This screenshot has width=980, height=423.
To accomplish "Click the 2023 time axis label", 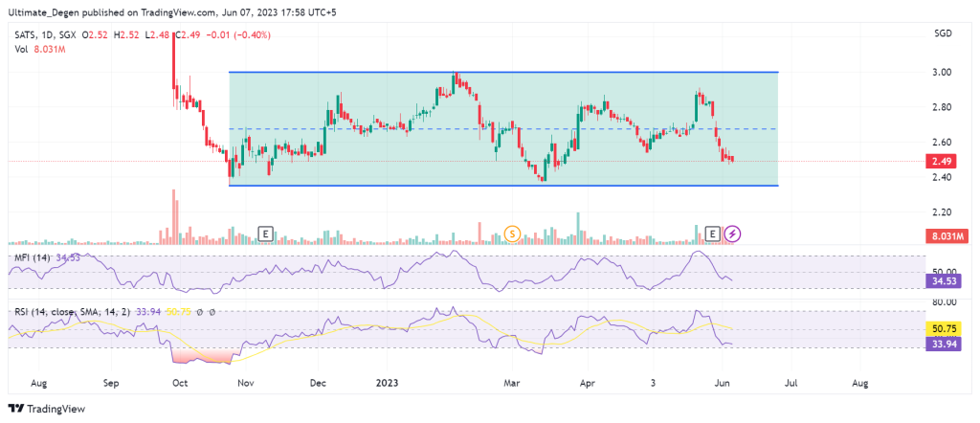I will tap(389, 381).
